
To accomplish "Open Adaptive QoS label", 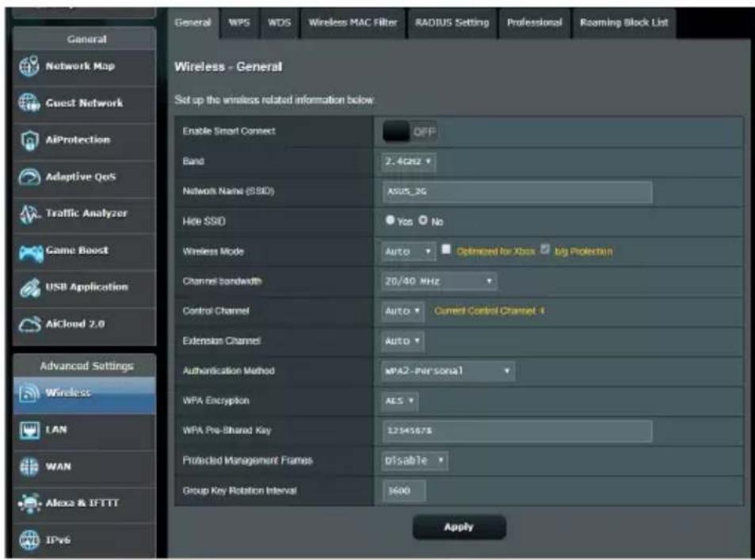I will tap(81, 177).
